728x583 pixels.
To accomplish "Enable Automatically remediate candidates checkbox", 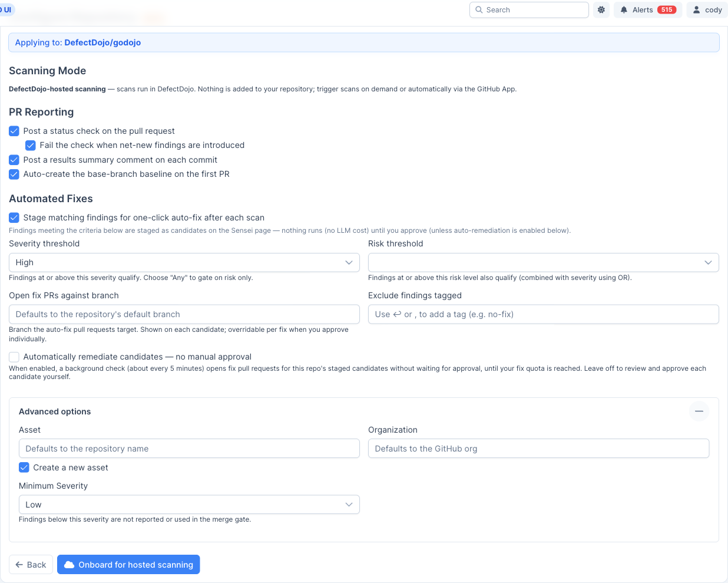I will coord(14,357).
